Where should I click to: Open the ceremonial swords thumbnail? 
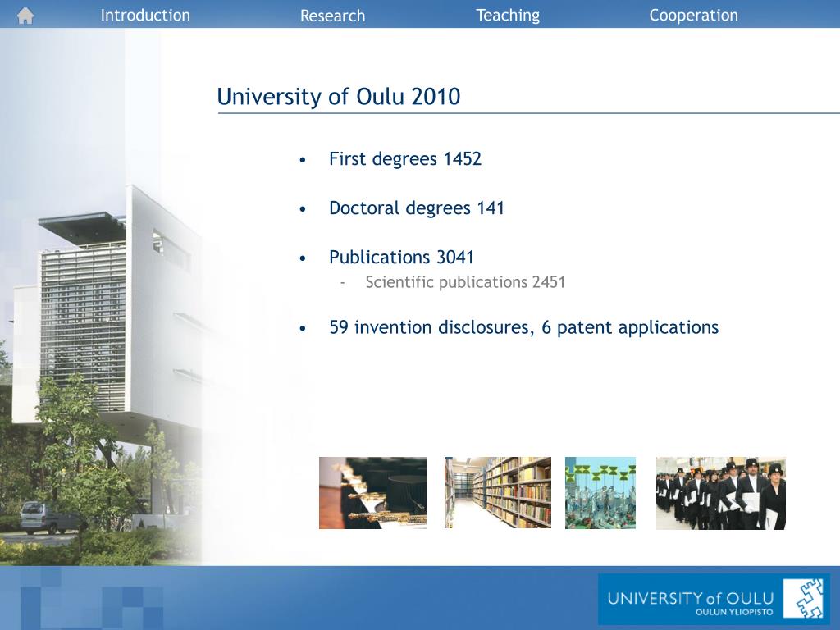tap(373, 493)
